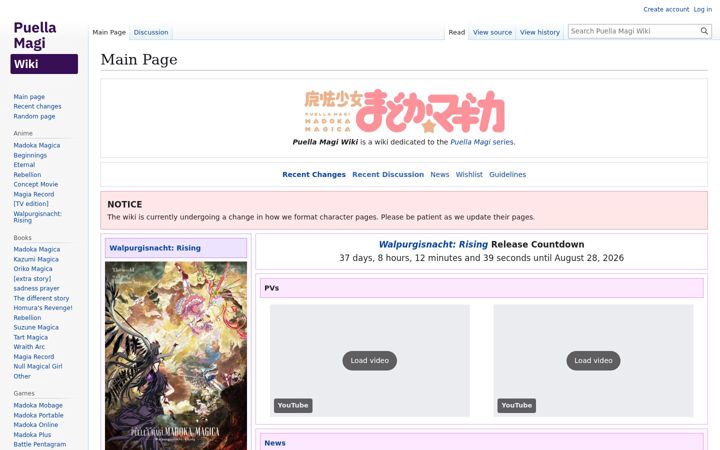720x450 pixels.
Task: Open Madoka Online sidebar link
Action: point(36,425)
